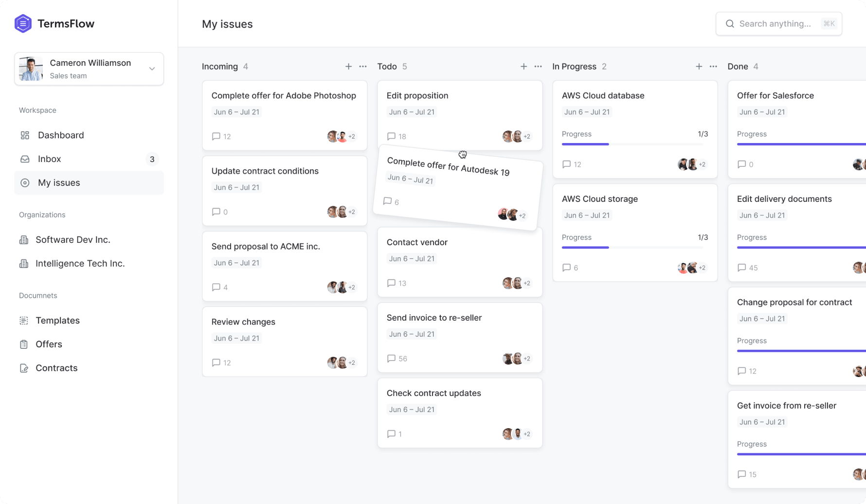
Task: Click comment icon on Edit proposition card
Action: pyautogui.click(x=391, y=136)
